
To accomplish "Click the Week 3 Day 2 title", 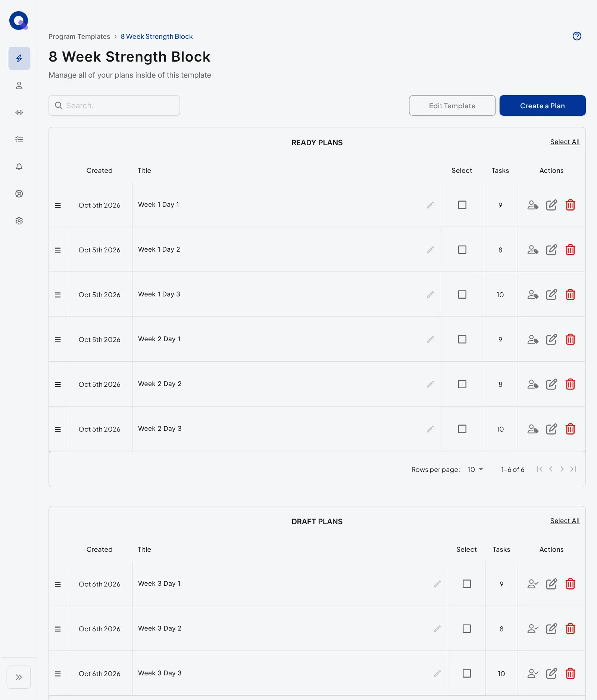I will point(160,628).
